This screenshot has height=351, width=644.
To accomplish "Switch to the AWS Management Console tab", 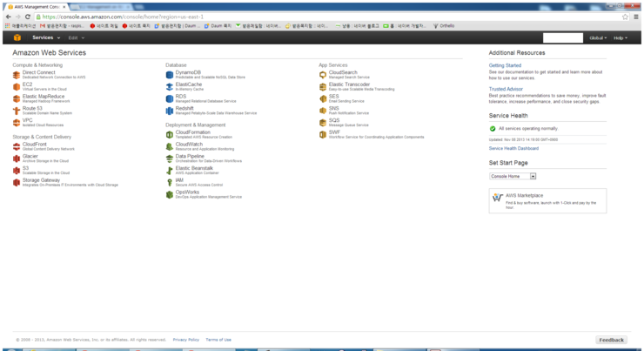I will click(36, 7).
